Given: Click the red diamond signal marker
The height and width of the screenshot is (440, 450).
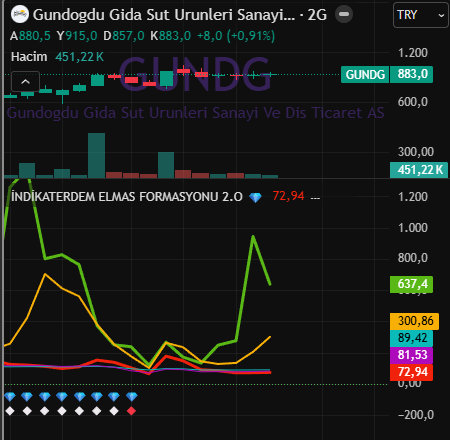Looking at the screenshot, I should [x=132, y=411].
